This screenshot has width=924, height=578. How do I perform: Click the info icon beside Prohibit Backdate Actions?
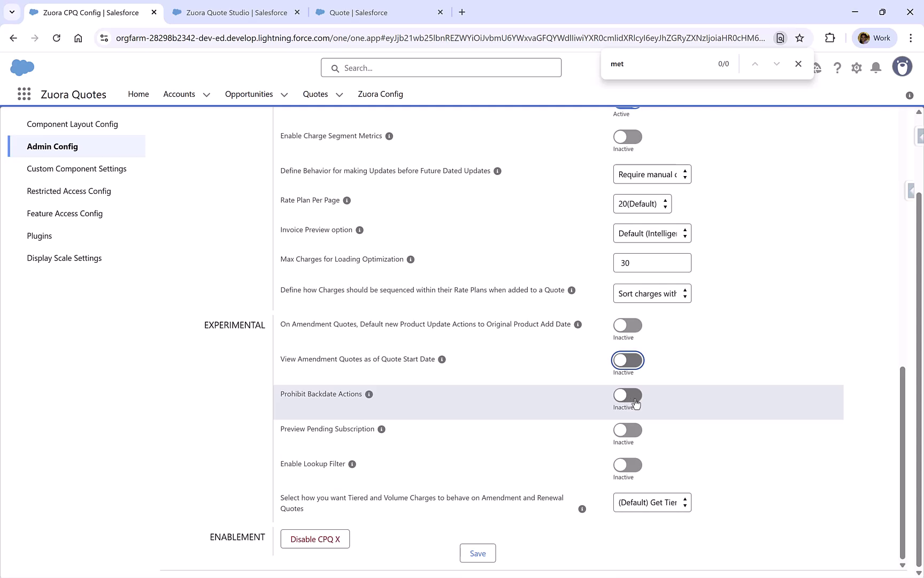click(369, 394)
